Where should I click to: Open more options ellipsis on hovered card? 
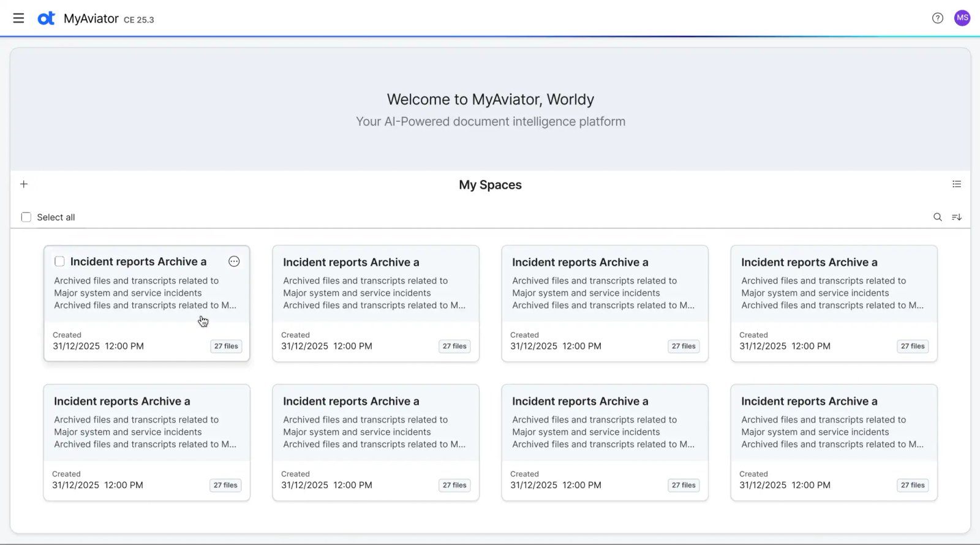[234, 261]
